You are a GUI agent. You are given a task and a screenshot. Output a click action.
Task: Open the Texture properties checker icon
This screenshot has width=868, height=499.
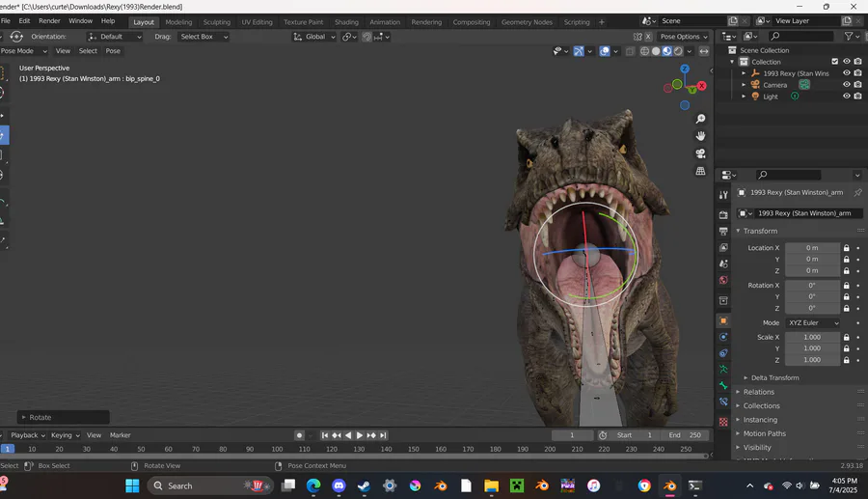coord(723,422)
